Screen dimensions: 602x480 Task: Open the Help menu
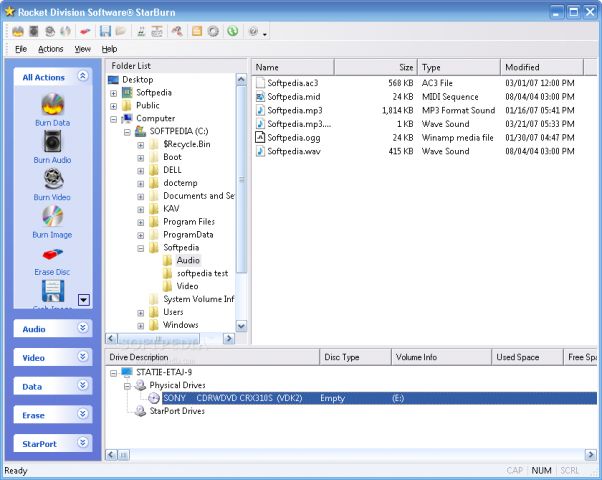point(109,49)
